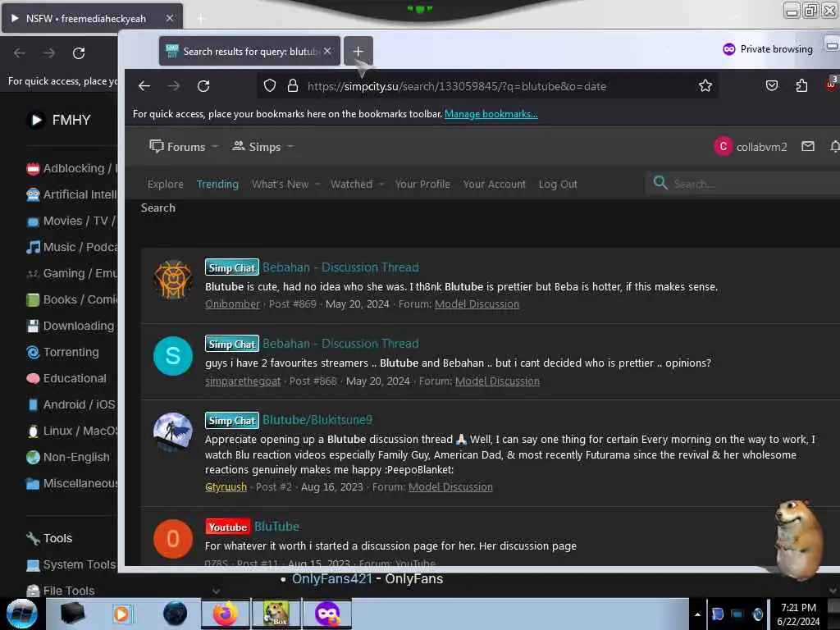This screenshot has width=840, height=630.
Task: Expand the What's New dropdown arrow
Action: coord(317,185)
